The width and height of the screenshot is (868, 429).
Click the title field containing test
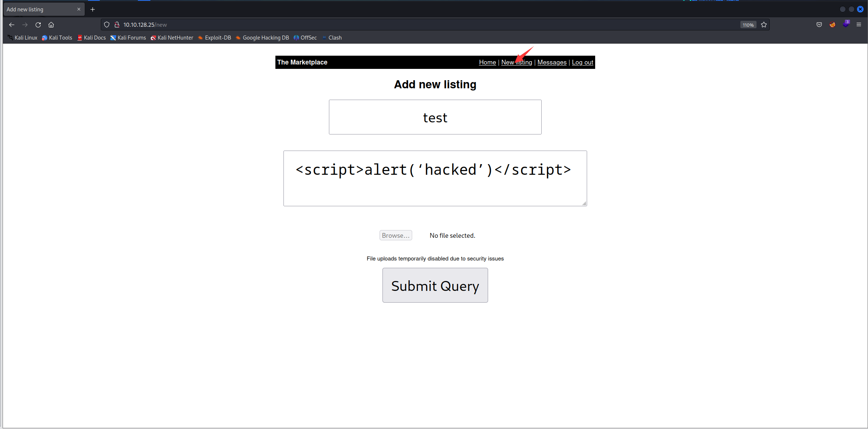[435, 117]
